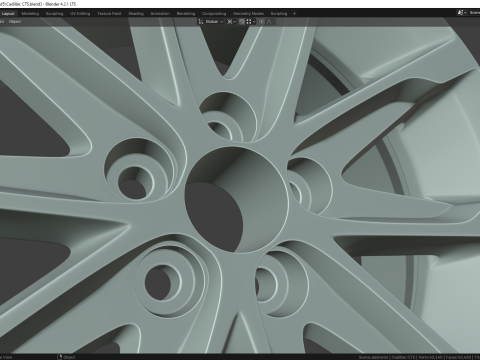Switch to the UV Editing workspace
The width and height of the screenshot is (480, 360).
(x=80, y=14)
